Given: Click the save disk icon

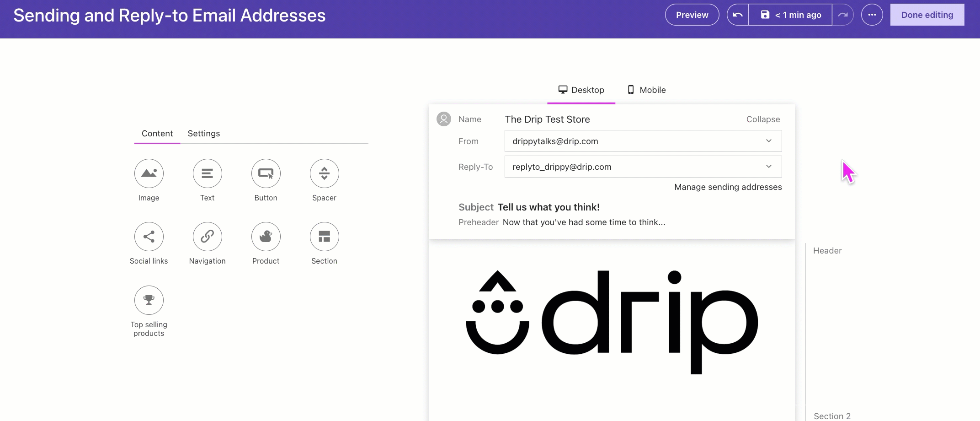Looking at the screenshot, I should (x=765, y=15).
